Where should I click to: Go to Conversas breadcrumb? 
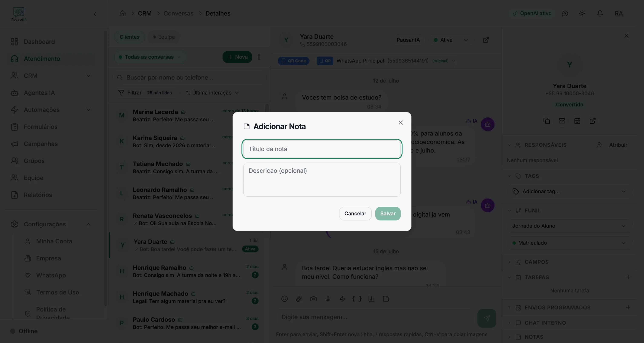[x=178, y=13]
